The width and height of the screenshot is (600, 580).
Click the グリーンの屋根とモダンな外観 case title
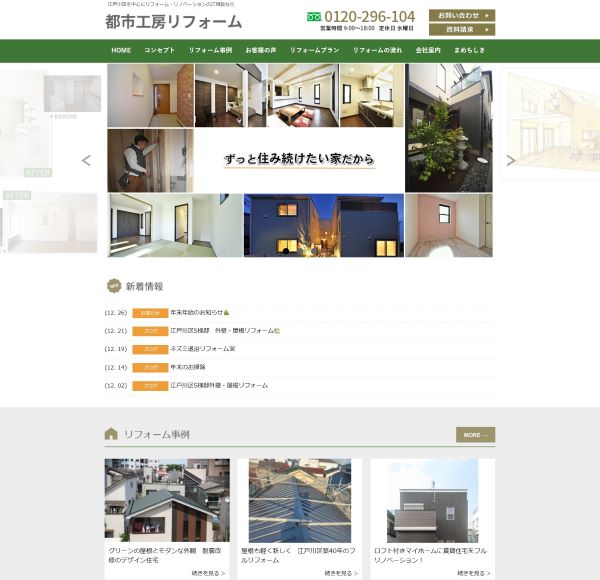(165, 555)
